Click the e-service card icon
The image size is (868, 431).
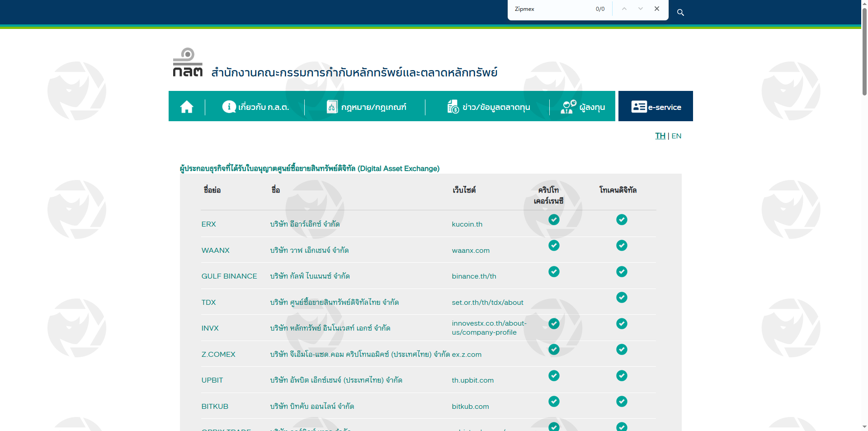click(639, 107)
